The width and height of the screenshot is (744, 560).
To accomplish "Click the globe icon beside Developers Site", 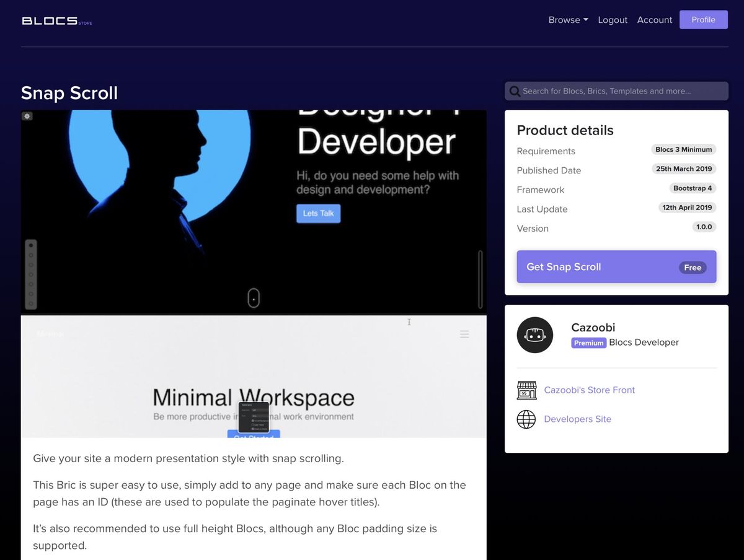I will tap(526, 419).
